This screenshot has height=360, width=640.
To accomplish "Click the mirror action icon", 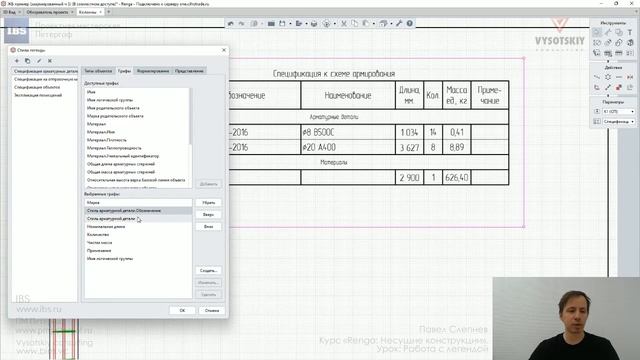I will point(630,77).
